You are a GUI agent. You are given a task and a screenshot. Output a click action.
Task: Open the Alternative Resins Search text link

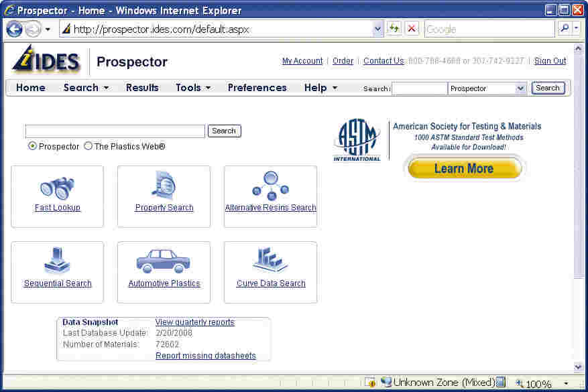click(x=270, y=207)
